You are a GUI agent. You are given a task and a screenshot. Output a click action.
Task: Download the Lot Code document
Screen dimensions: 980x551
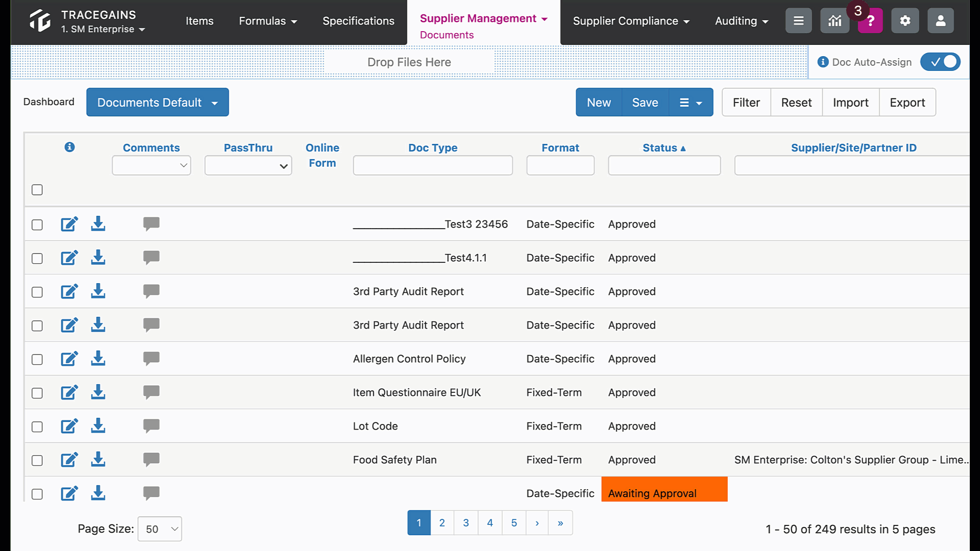(x=98, y=425)
